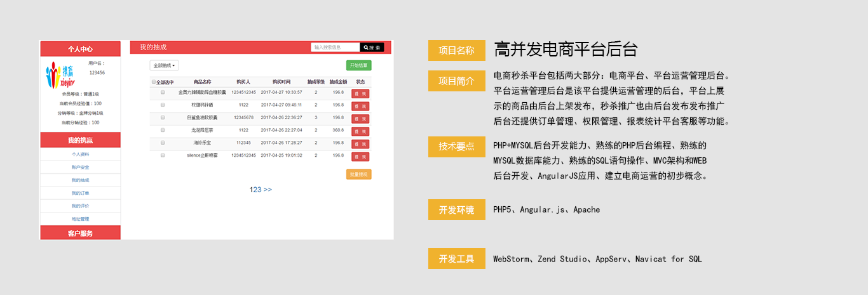The width and height of the screenshot is (868, 295).
Task: Click 提现 button for 海补乐宝 row
Action: coord(360,143)
